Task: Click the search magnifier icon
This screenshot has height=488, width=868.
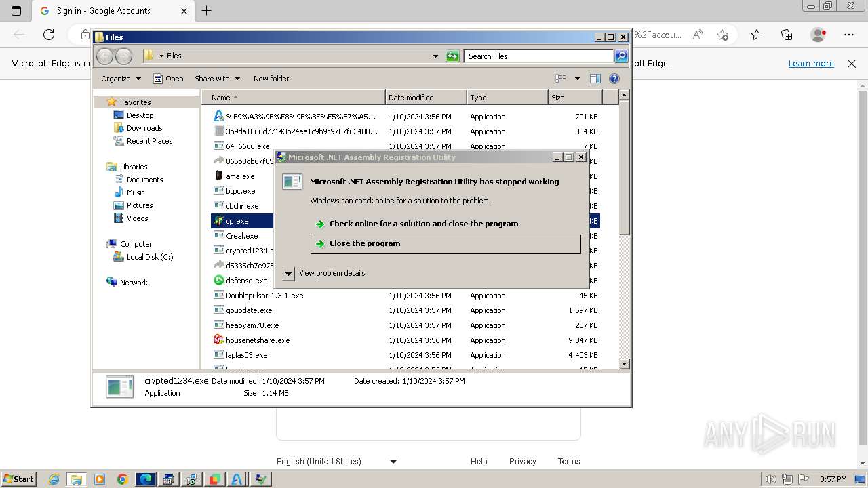Action: click(x=620, y=56)
